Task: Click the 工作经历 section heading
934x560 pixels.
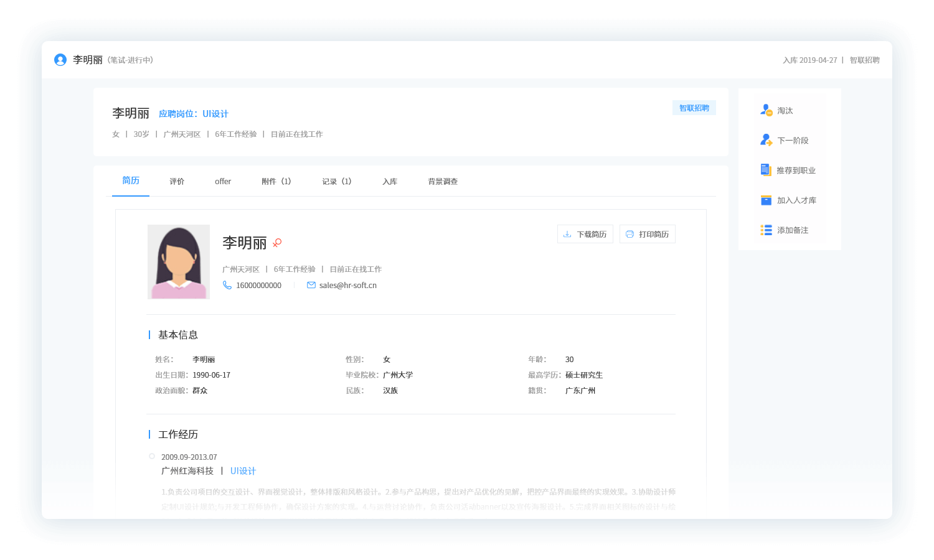Action: [178, 434]
